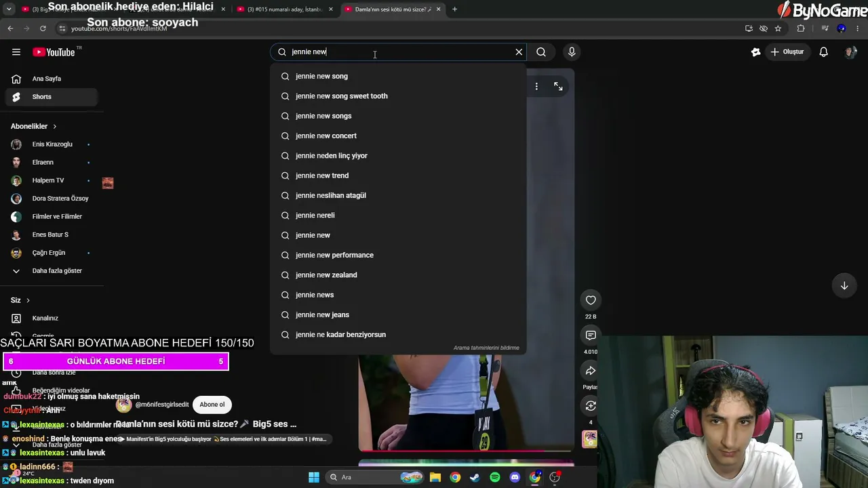This screenshot has height=488, width=868.
Task: Expand the Abonelikler section chevron
Action: click(55, 127)
